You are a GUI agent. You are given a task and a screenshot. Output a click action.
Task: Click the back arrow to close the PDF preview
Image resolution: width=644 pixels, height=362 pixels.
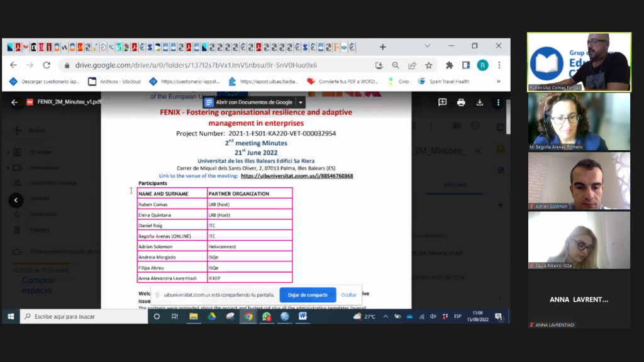[x=14, y=102]
